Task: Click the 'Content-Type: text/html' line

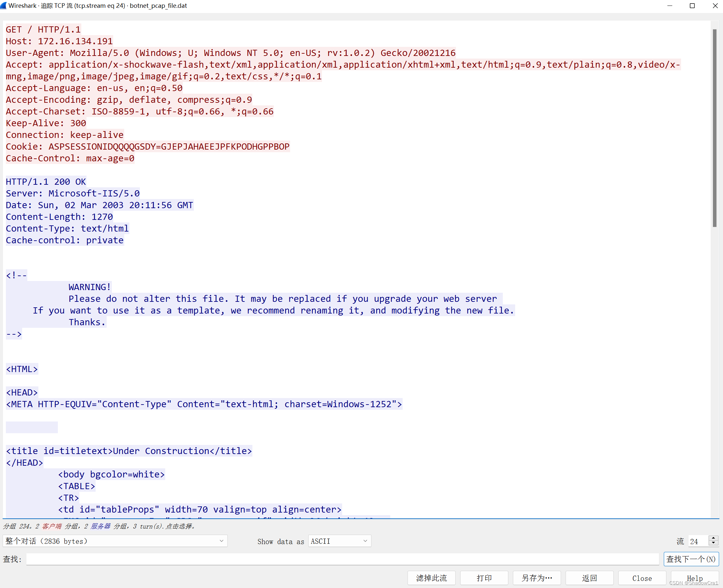Action: tap(67, 228)
